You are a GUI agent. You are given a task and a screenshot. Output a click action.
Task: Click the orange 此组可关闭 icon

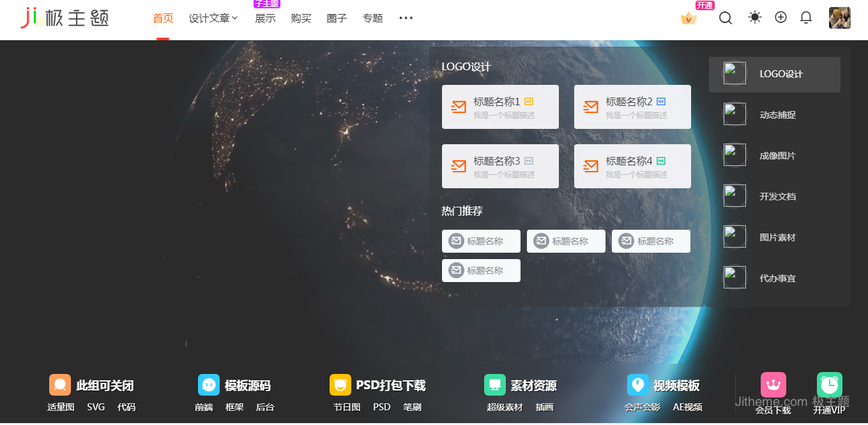pyautogui.click(x=60, y=385)
